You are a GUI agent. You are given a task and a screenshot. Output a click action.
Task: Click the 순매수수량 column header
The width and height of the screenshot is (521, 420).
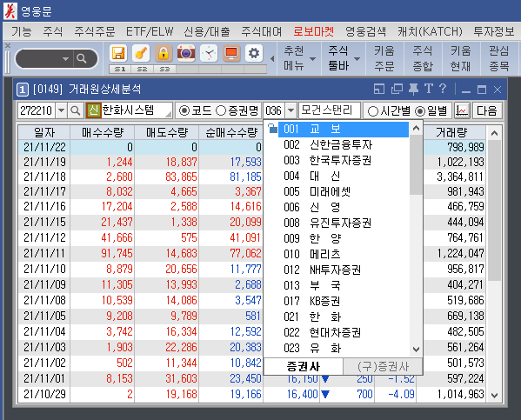(231, 133)
